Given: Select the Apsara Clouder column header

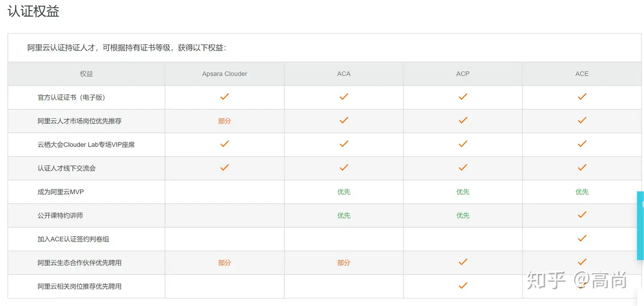Looking at the screenshot, I should (x=225, y=74).
